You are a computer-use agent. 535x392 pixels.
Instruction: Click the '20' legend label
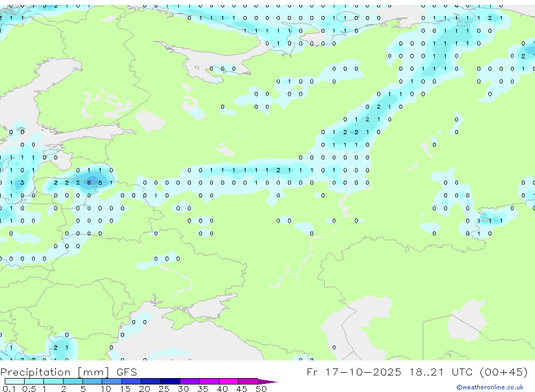(x=144, y=389)
